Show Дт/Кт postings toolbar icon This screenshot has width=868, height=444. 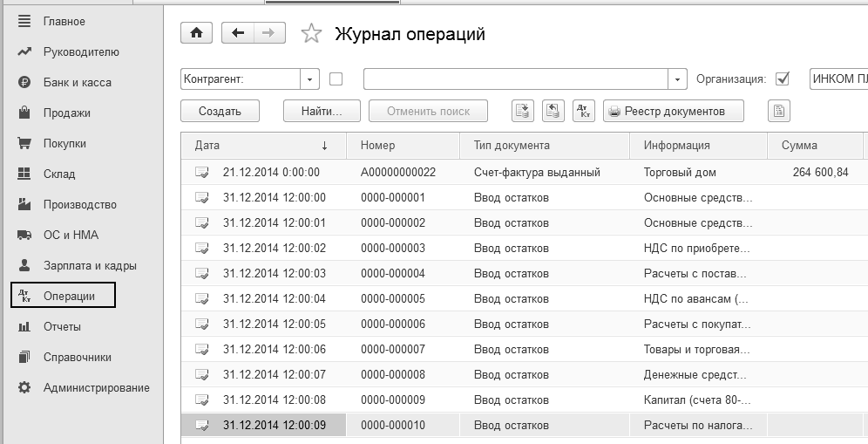coord(583,111)
